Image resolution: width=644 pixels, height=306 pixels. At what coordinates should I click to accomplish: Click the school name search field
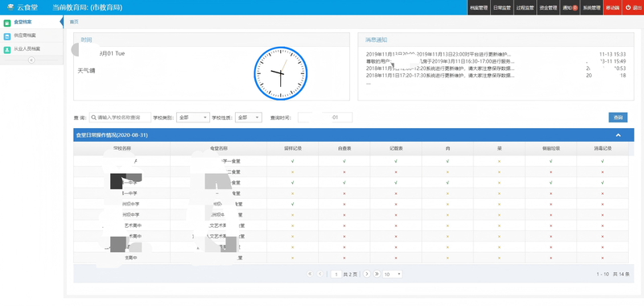click(x=120, y=118)
